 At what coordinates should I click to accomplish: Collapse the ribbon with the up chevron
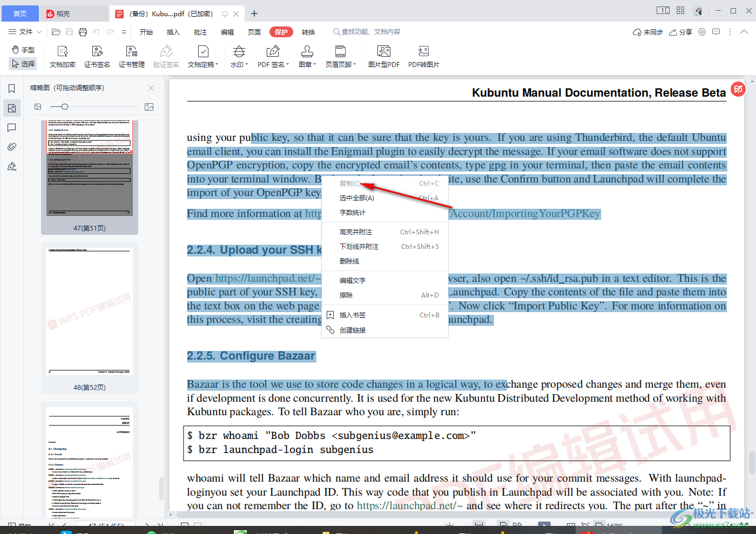744,32
